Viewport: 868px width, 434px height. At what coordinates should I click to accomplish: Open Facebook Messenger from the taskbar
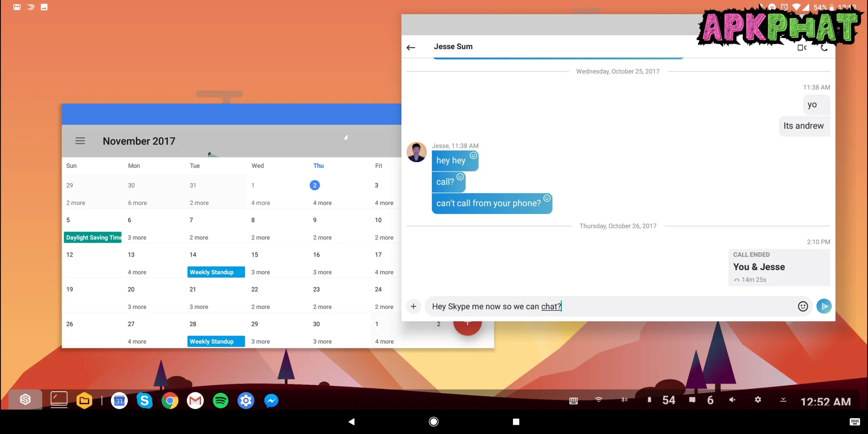pos(271,401)
